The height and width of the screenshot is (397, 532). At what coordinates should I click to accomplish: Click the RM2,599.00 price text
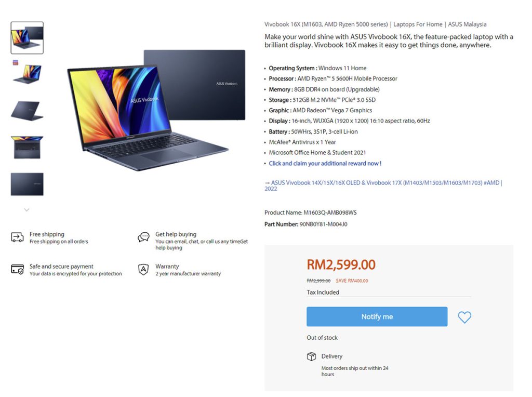pos(341,264)
